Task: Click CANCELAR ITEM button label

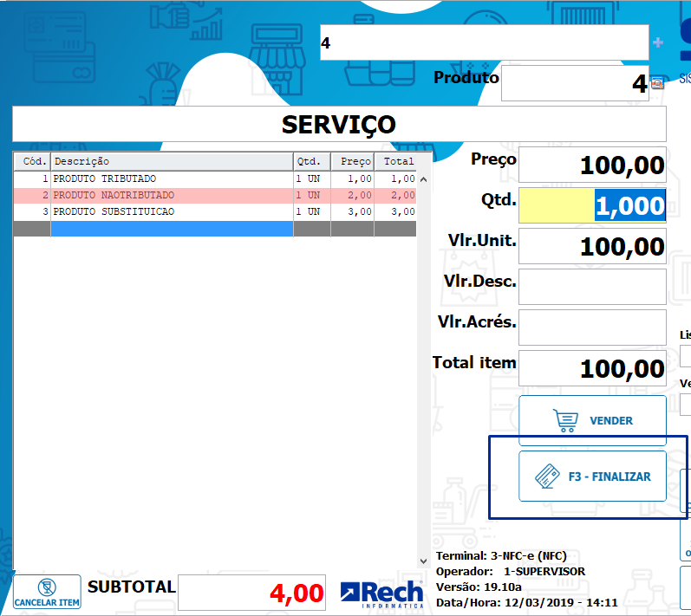Action: click(47, 602)
